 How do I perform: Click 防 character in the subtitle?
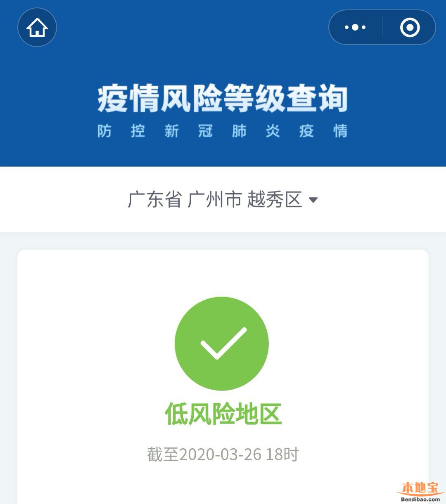point(104,131)
